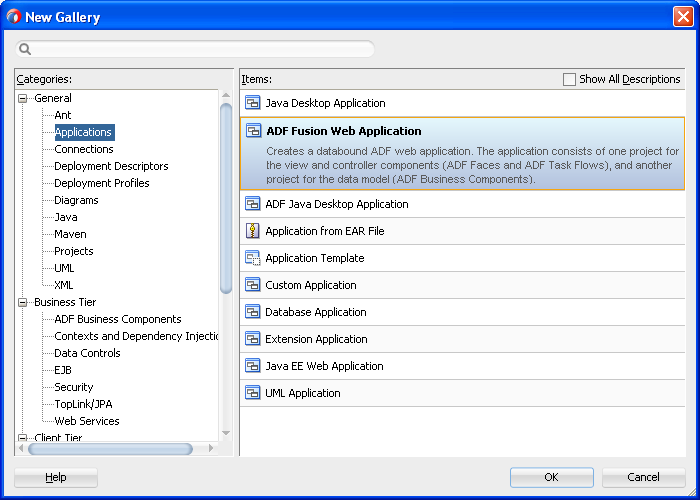Close the New Gallery dialog
The height and width of the screenshot is (500, 700).
tap(683, 17)
